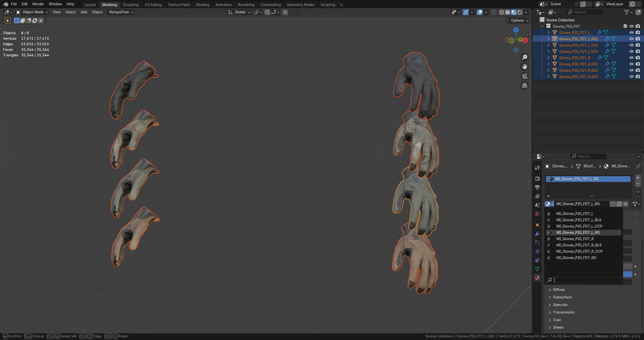Expand the Gloves_PIG_FDT_R tree item
The image size is (644, 340).
coord(548,58)
